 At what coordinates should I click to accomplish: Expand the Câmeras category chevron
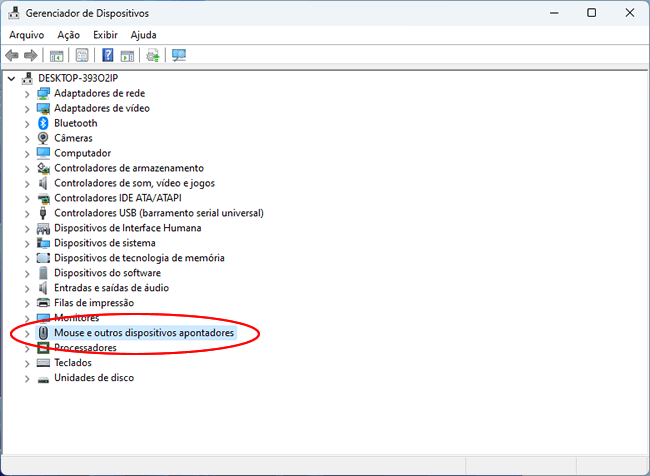tap(27, 138)
